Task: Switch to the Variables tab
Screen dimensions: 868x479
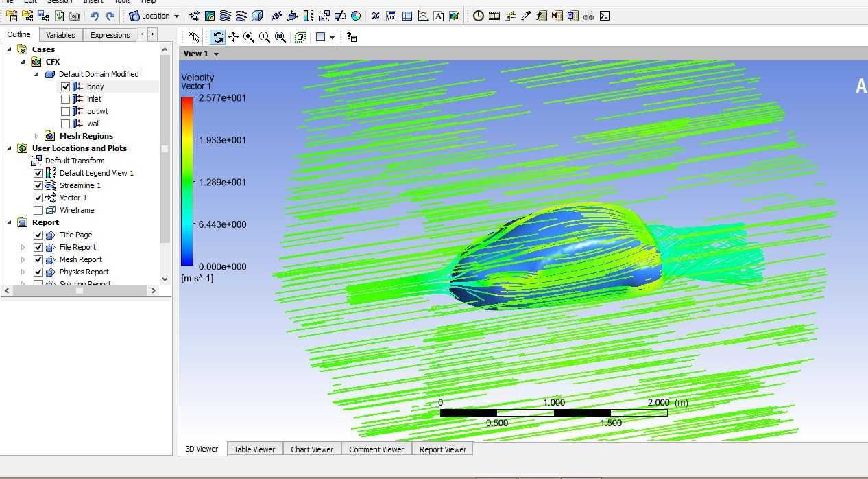Action: tap(61, 35)
